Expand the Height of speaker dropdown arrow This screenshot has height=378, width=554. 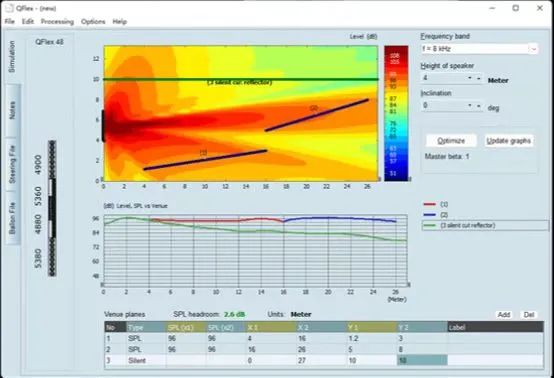478,78
